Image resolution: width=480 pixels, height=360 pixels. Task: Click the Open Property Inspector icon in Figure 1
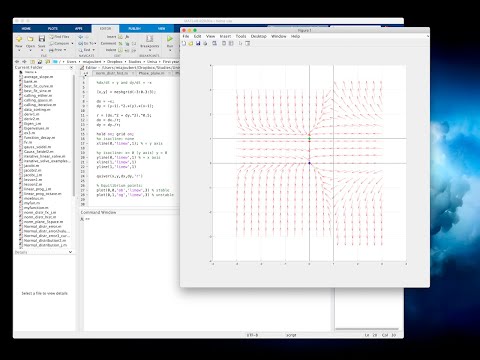click(248, 43)
